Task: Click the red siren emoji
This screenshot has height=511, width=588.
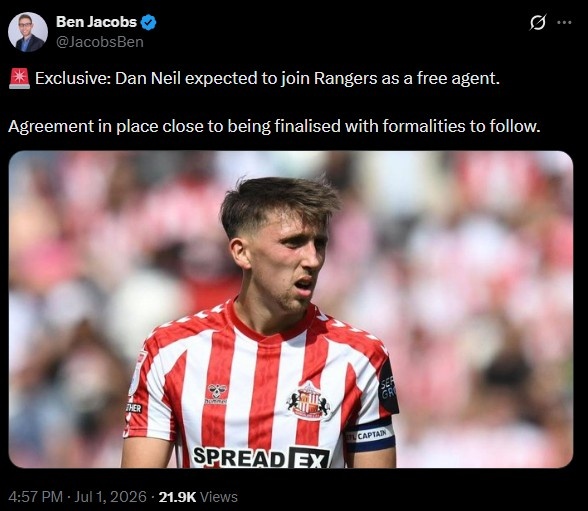Action: point(19,78)
